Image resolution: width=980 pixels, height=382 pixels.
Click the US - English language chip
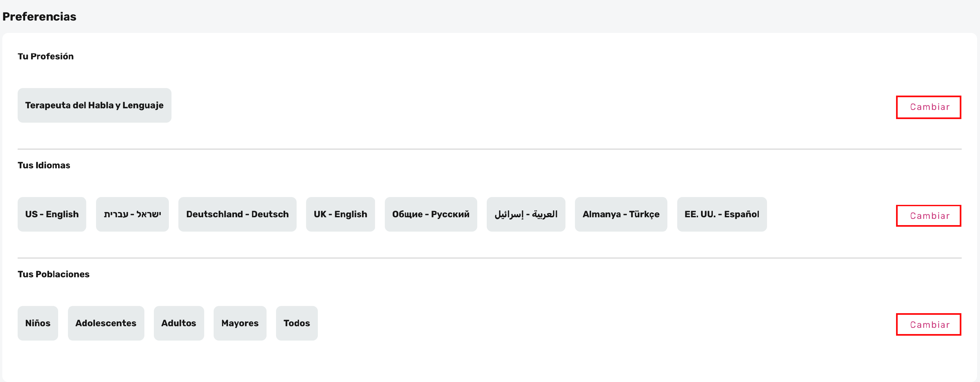pyautogui.click(x=52, y=214)
